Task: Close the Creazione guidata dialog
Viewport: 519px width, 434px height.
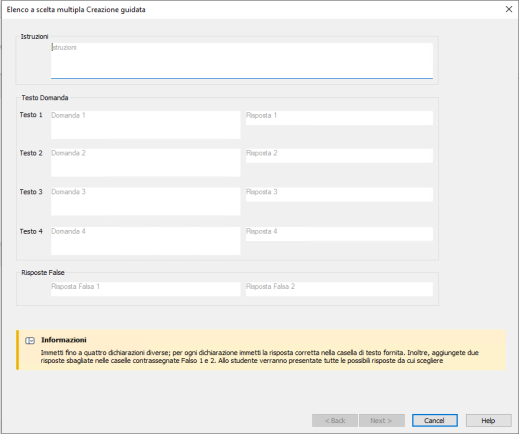Action: click(x=509, y=9)
